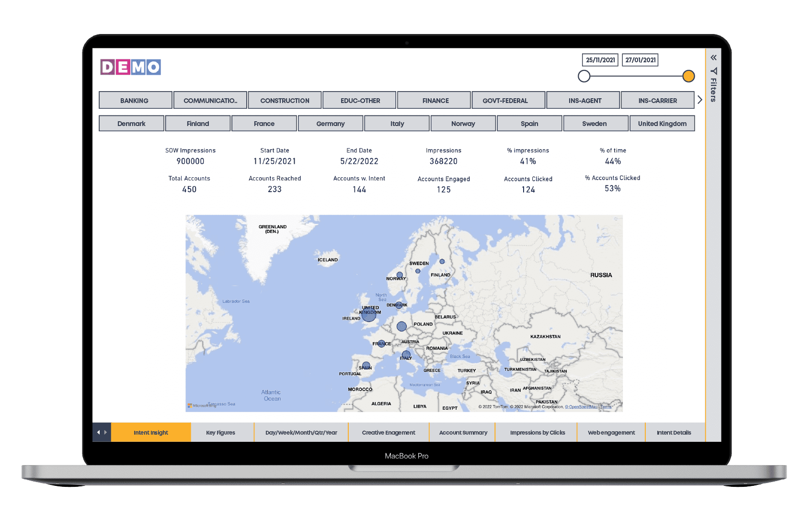The width and height of the screenshot is (812, 518).
Task: Open the Web engagement tab
Action: pos(611,432)
